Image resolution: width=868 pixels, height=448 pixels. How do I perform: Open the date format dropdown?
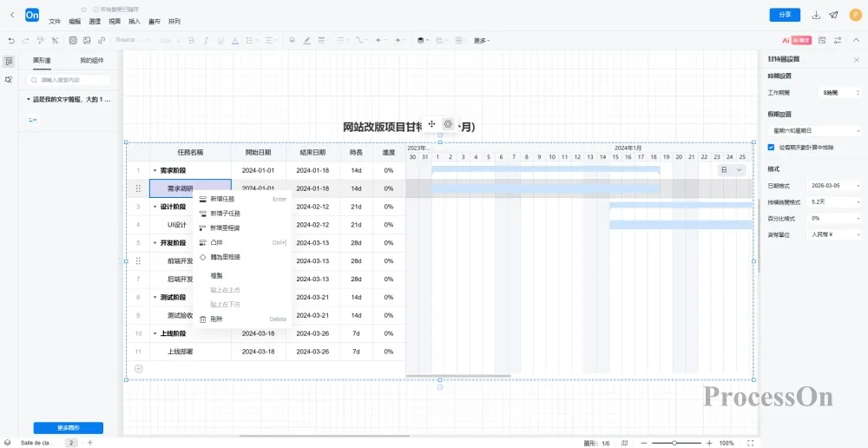833,185
